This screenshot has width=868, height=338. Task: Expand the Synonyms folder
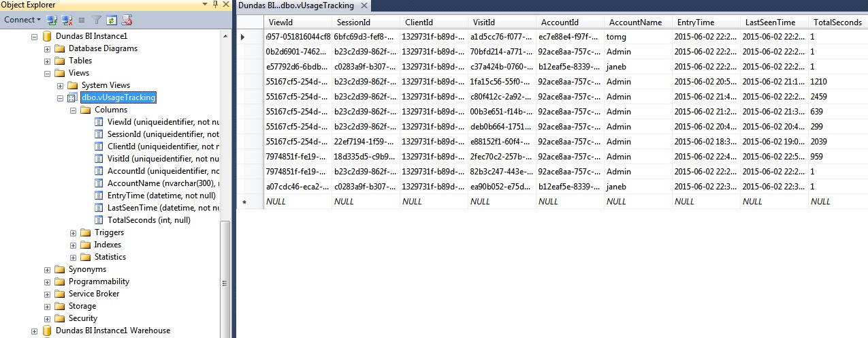tap(47, 269)
